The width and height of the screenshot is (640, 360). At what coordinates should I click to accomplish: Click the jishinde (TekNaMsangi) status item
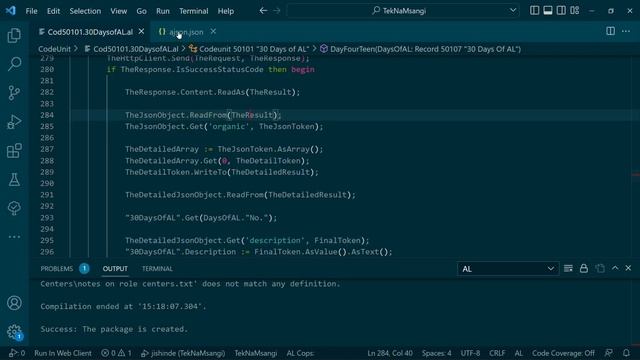pyautogui.click(x=183, y=353)
